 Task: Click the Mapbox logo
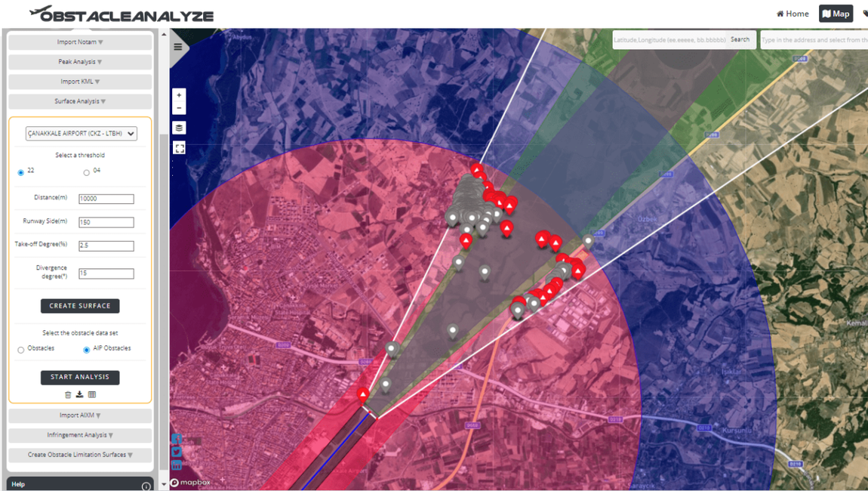click(x=190, y=483)
